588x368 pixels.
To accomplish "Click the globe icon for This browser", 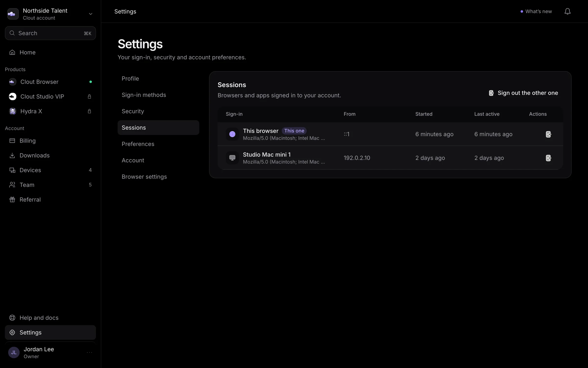I will coord(232,134).
